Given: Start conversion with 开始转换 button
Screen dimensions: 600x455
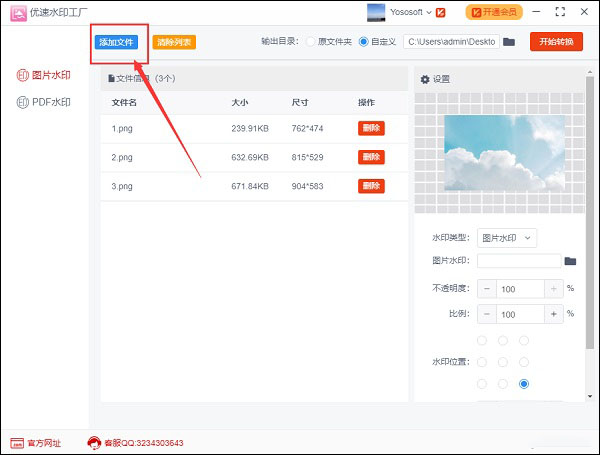Looking at the screenshot, I should point(556,42).
